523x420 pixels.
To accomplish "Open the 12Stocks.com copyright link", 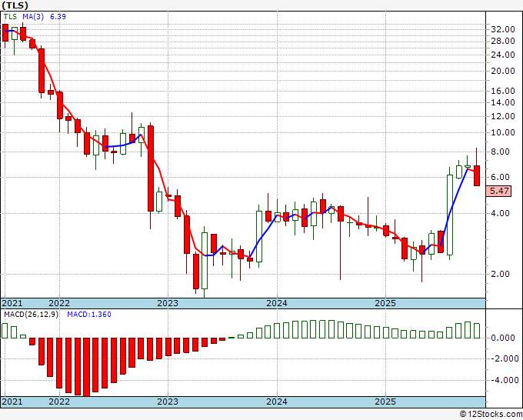I will tap(491, 414).
